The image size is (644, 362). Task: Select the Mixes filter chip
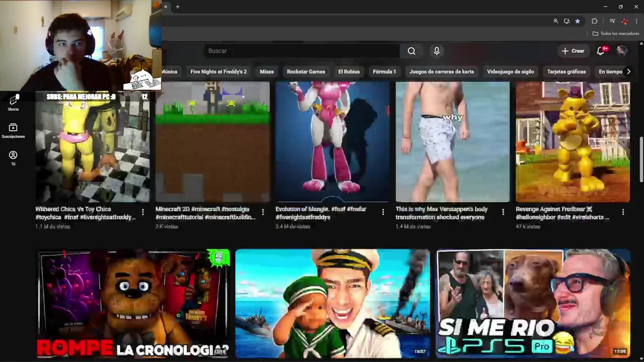267,71
